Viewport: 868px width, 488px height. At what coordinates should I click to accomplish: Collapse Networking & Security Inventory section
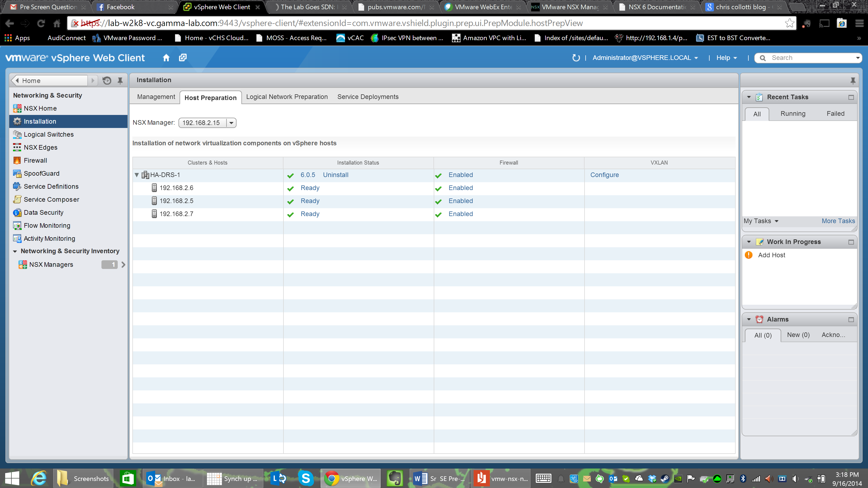click(x=15, y=251)
